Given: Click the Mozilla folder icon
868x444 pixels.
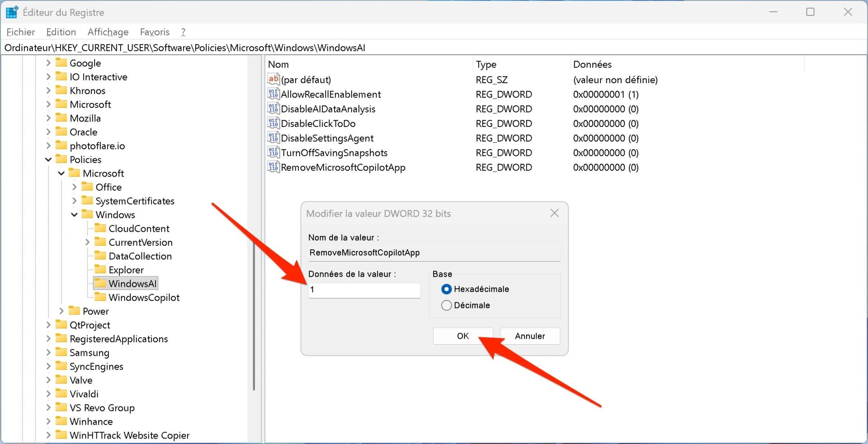Looking at the screenshot, I should click(x=61, y=117).
